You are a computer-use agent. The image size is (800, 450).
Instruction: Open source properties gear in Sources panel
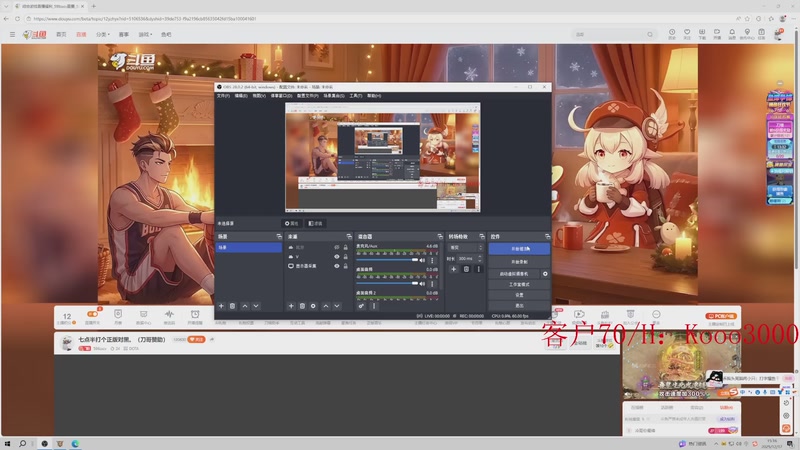[313, 306]
